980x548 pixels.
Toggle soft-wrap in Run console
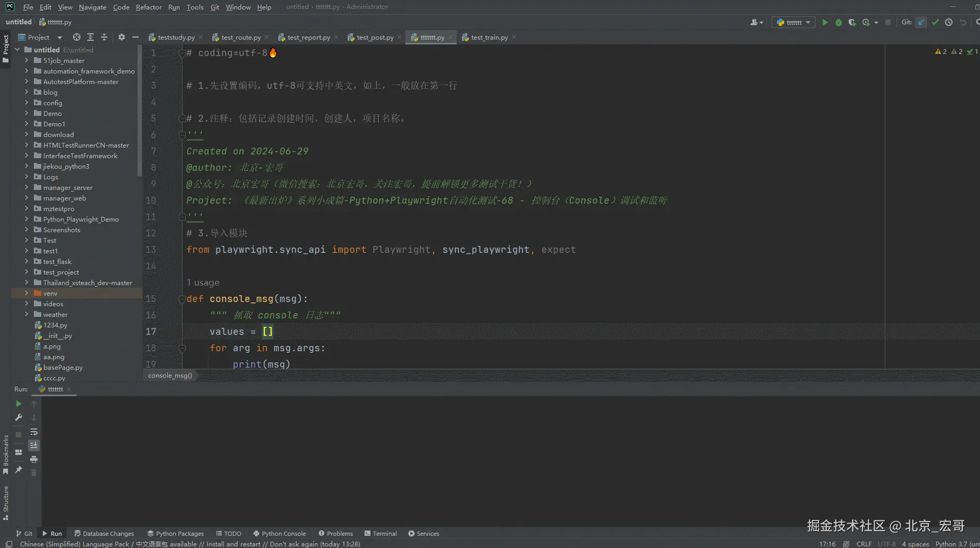coord(34,432)
